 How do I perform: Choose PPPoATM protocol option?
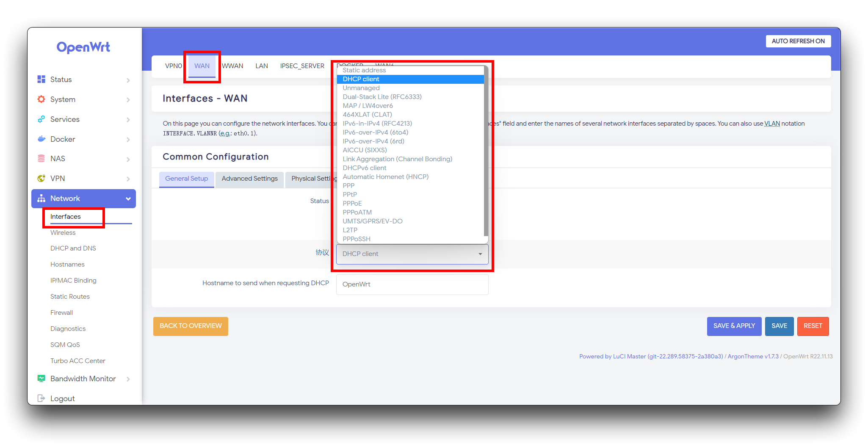410,212
